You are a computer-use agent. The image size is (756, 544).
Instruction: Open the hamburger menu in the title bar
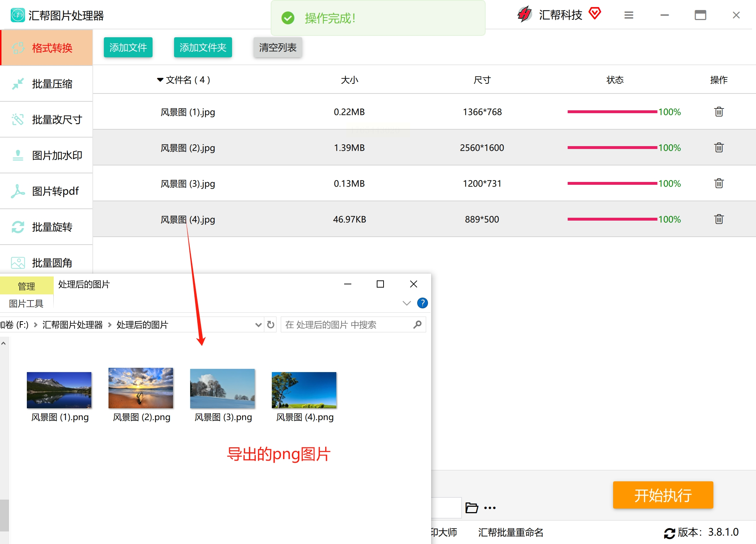[629, 15]
